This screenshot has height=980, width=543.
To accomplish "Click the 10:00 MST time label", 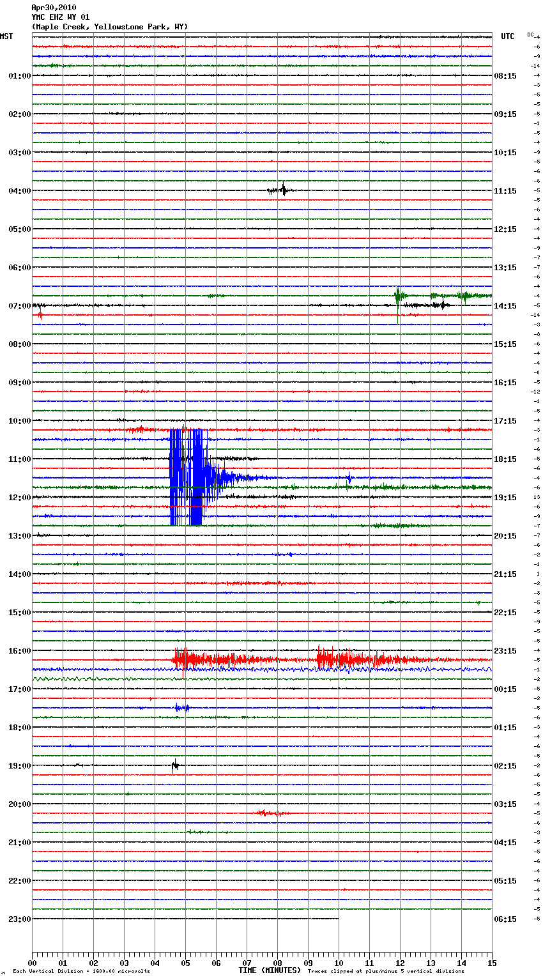I will [19, 420].
